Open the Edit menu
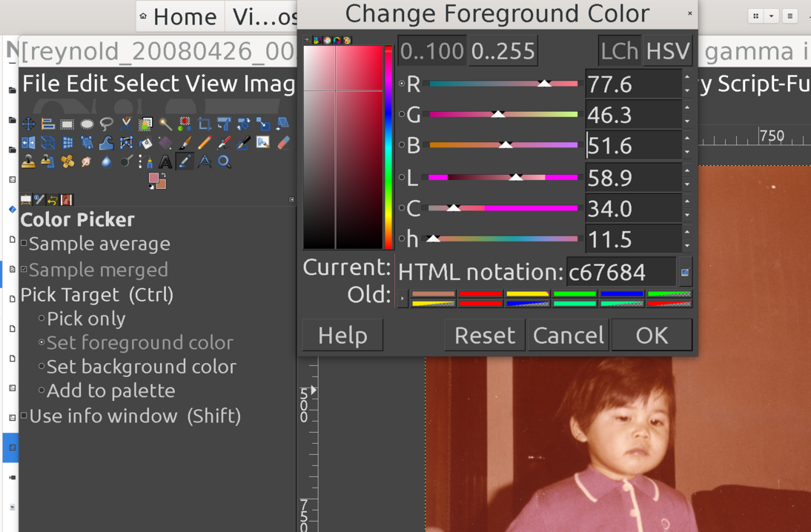The image size is (811, 532). [x=88, y=83]
